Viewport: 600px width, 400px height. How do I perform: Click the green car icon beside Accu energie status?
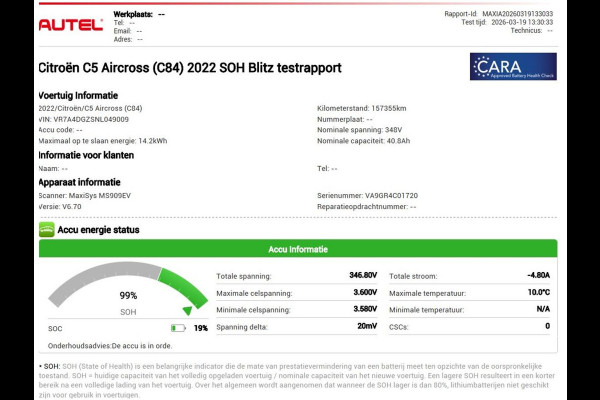(47, 230)
